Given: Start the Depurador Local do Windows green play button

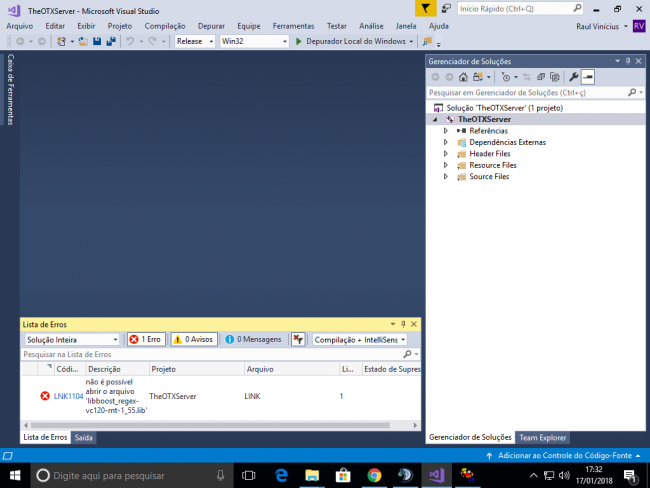Looking at the screenshot, I should (298, 41).
